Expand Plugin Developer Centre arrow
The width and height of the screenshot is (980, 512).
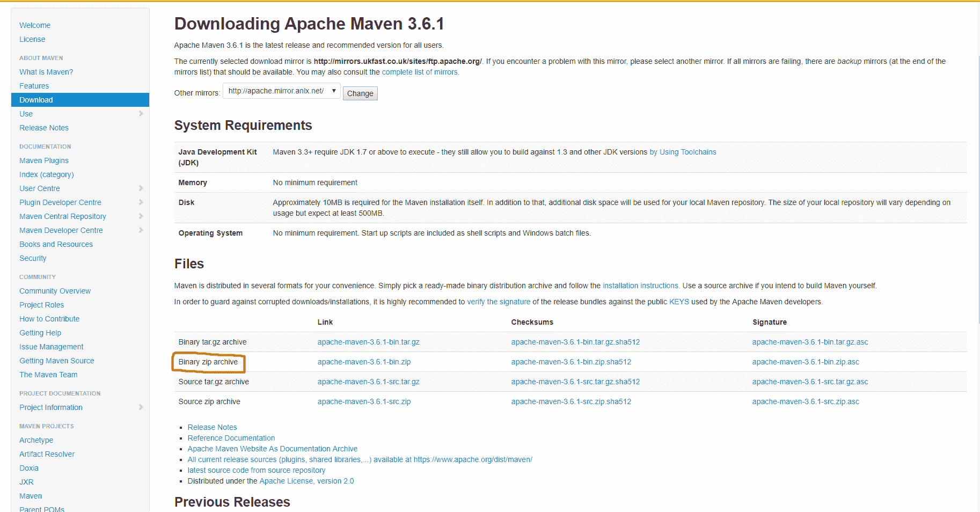[141, 202]
